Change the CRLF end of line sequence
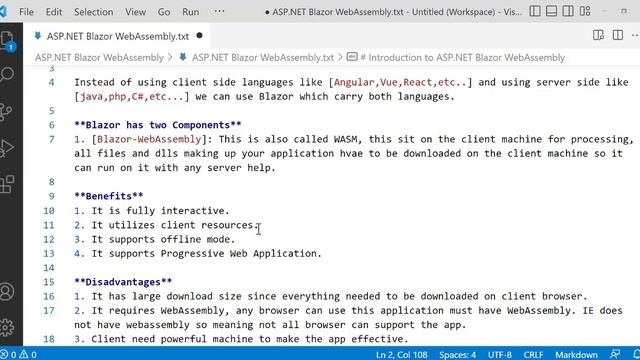This screenshot has height=360, width=640. click(533, 354)
